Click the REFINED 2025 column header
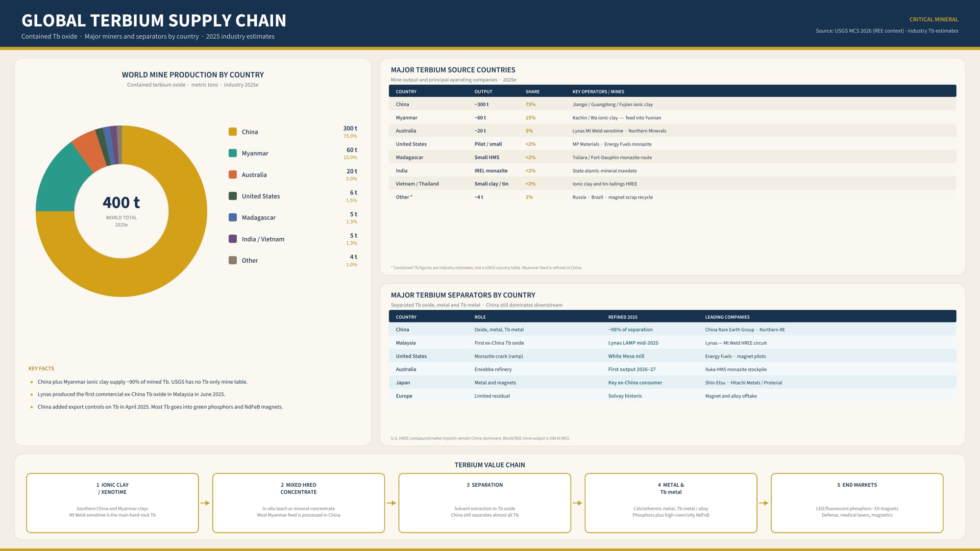 point(623,317)
